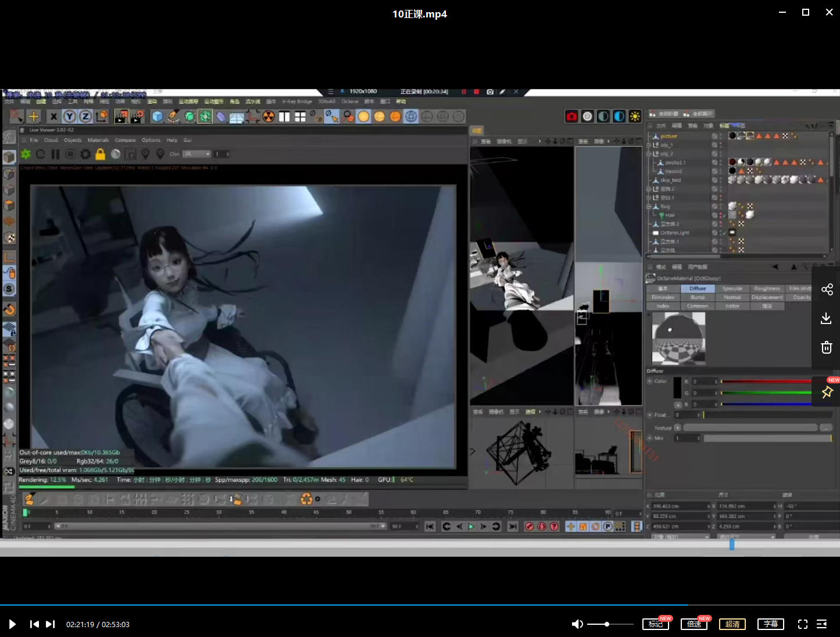
Task: Open the playlist panel icon
Action: [x=821, y=624]
